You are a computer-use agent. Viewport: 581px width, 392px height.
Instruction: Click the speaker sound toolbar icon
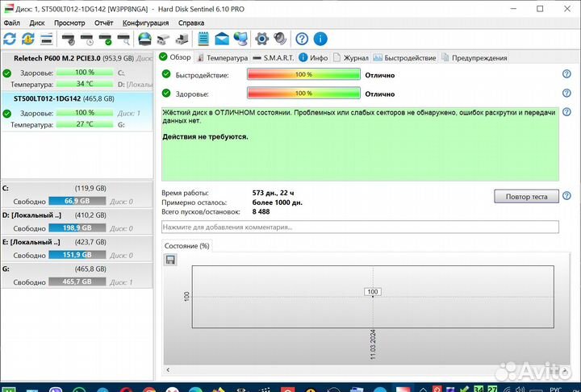(x=281, y=39)
